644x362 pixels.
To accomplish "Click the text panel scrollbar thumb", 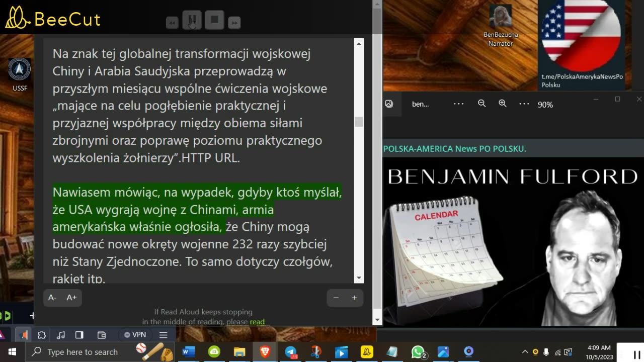I will pyautogui.click(x=359, y=122).
